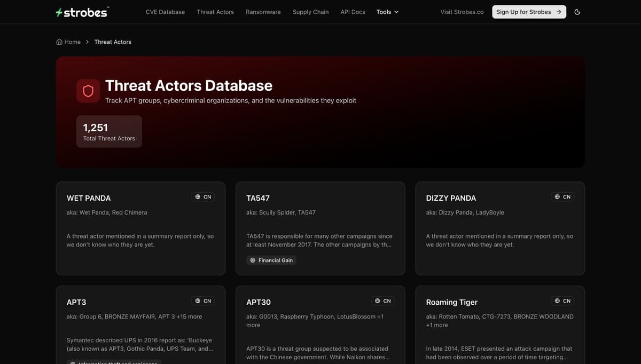The height and width of the screenshot is (364, 641).
Task: Click 'In late 2014, ESET presented' text
Action: [x=499, y=353]
